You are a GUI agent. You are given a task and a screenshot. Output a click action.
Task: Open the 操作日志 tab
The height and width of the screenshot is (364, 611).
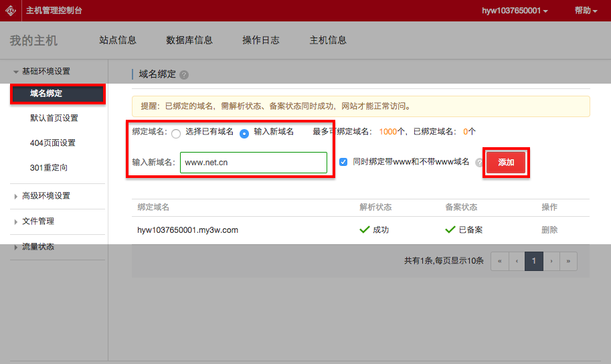click(x=260, y=40)
